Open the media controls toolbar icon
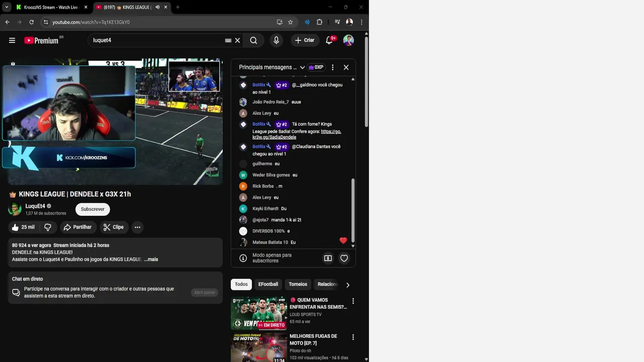Viewport: 644px width, 362px height. pyautogui.click(x=337, y=22)
